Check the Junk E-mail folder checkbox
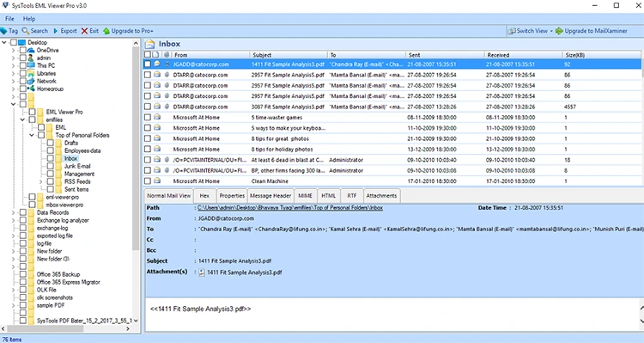The height and width of the screenshot is (343, 644). point(50,166)
